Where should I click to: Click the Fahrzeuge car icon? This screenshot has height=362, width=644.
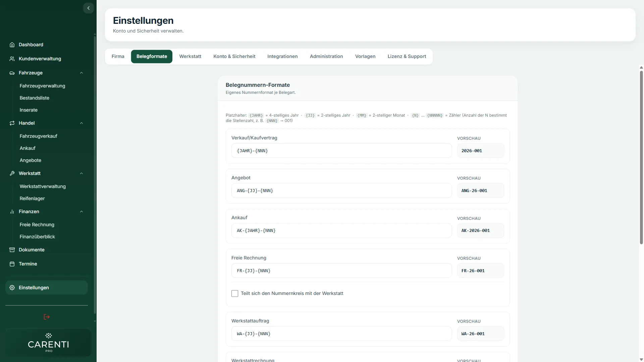[x=12, y=73]
